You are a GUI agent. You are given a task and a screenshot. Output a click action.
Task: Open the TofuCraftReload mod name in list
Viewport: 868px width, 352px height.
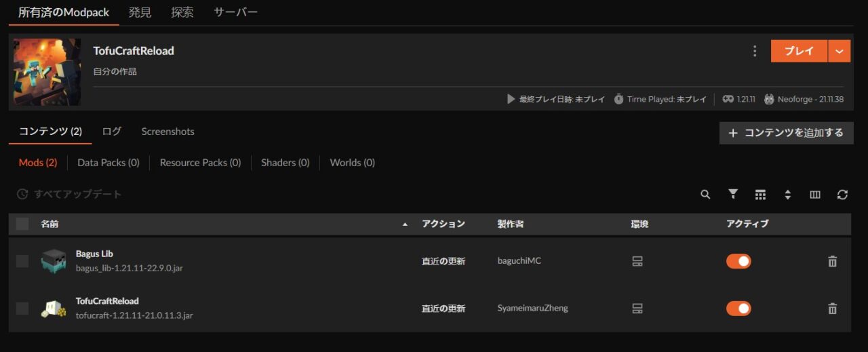click(107, 301)
